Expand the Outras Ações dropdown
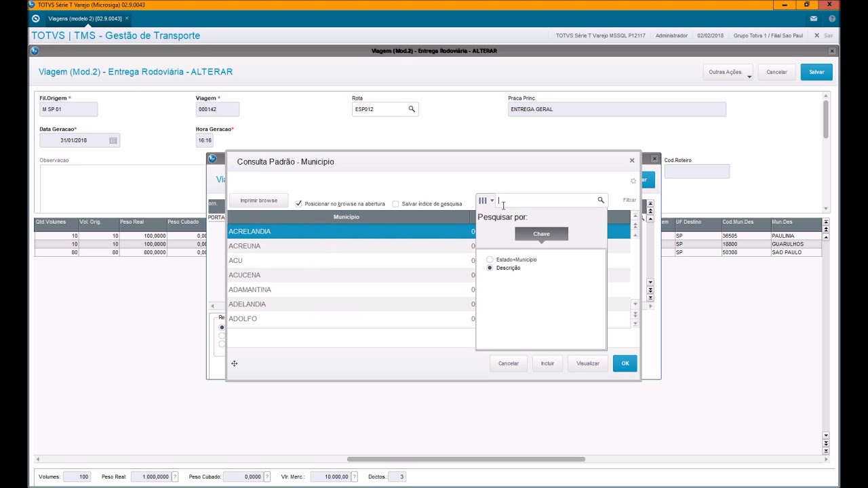The image size is (868, 488). tap(729, 72)
